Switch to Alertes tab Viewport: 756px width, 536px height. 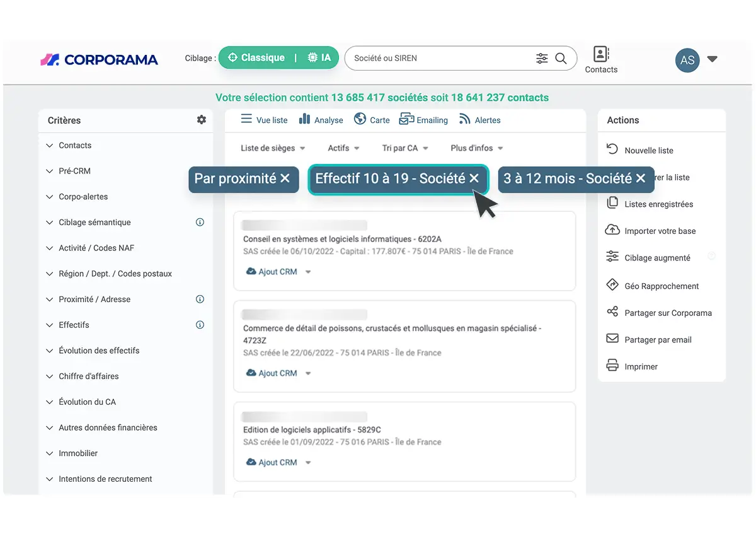click(479, 120)
